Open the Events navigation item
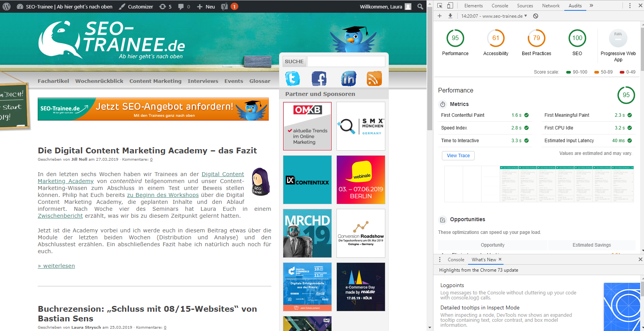 point(234,81)
